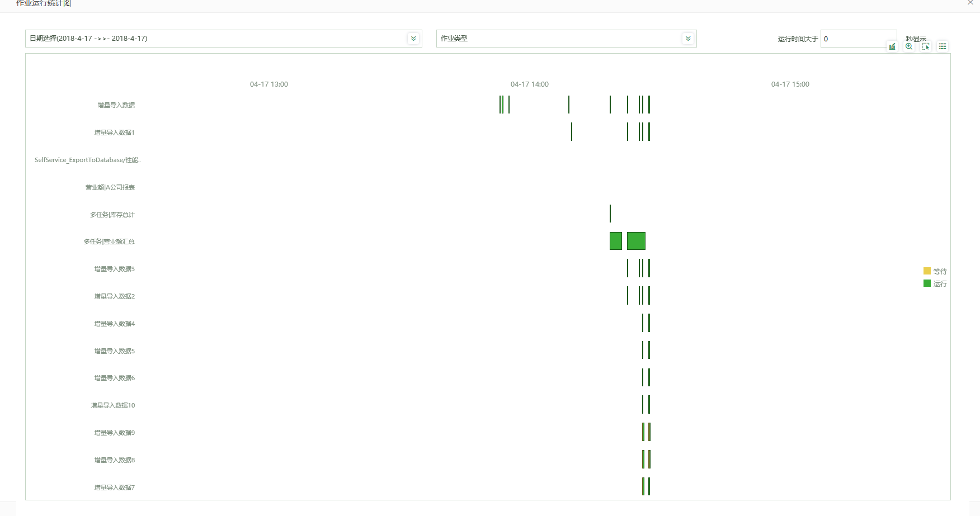Click the chart statistics toolbar icon

coord(892,46)
